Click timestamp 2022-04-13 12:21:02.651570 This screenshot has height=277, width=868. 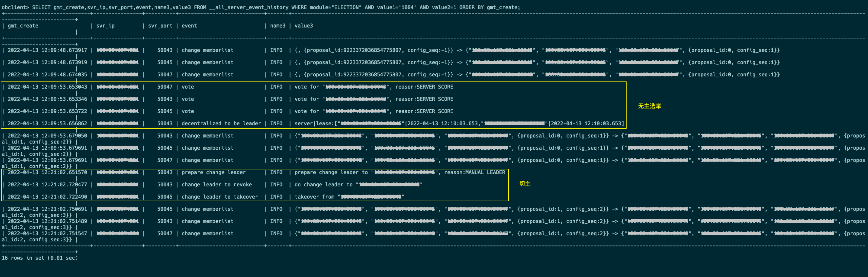[x=47, y=172]
